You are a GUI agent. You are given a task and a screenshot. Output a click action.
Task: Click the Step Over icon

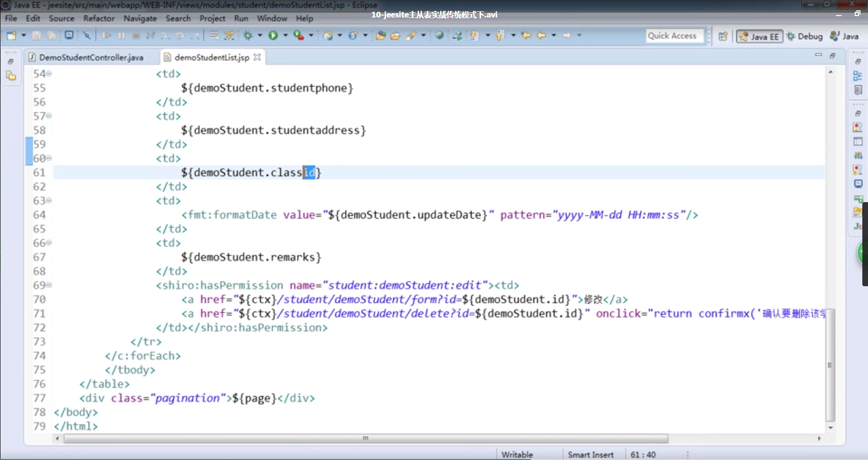[x=180, y=35]
